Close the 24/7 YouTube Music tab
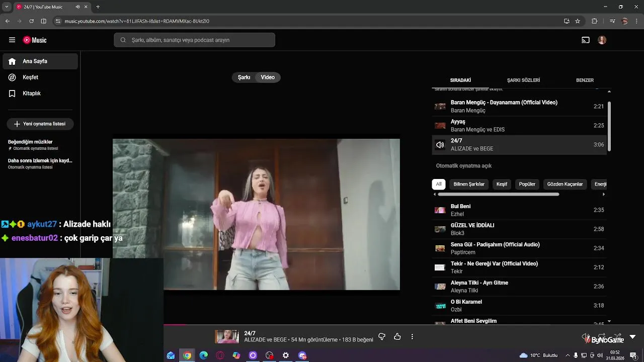This screenshot has height=362, width=644. pos(86,7)
